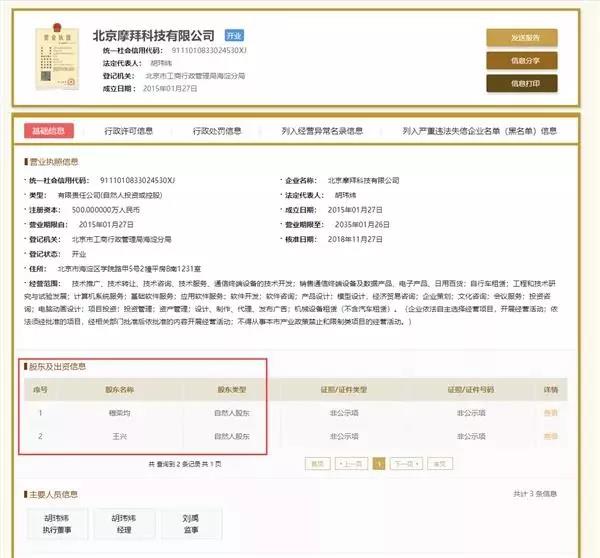Screen dimensions: 600x558
Task: Open details link for shareholder row 1
Action: [551, 413]
